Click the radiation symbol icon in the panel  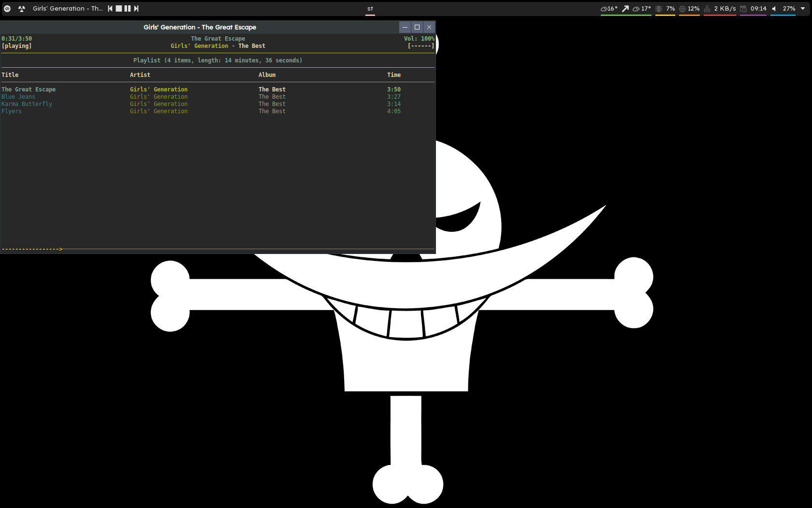coord(21,9)
